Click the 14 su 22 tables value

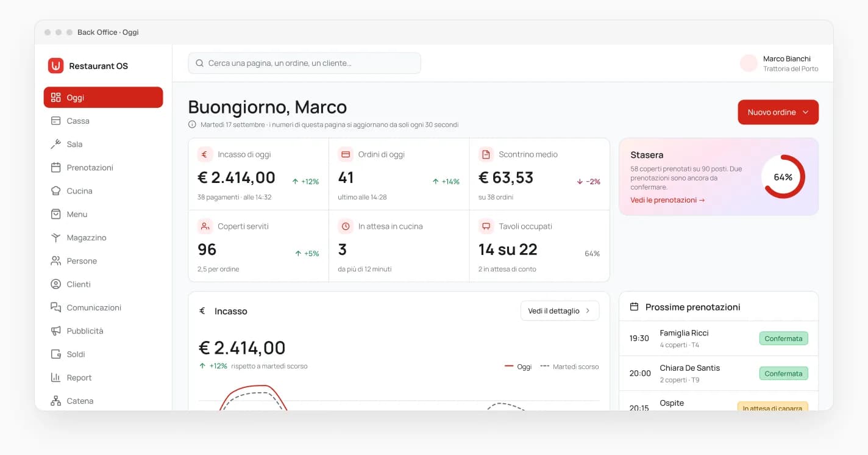[508, 249]
